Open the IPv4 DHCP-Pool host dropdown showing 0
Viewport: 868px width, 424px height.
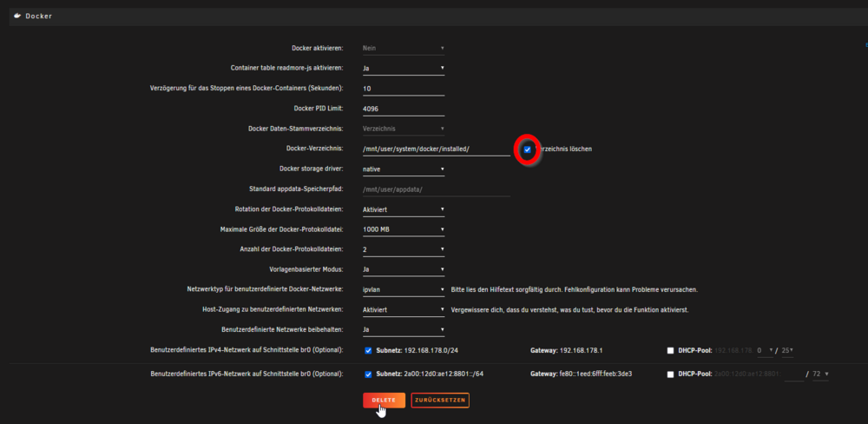(x=765, y=350)
